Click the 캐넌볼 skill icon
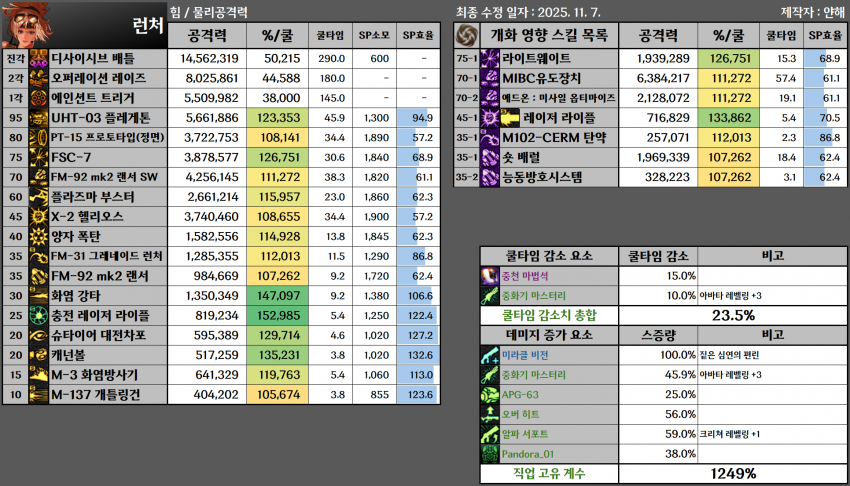 coord(39,354)
